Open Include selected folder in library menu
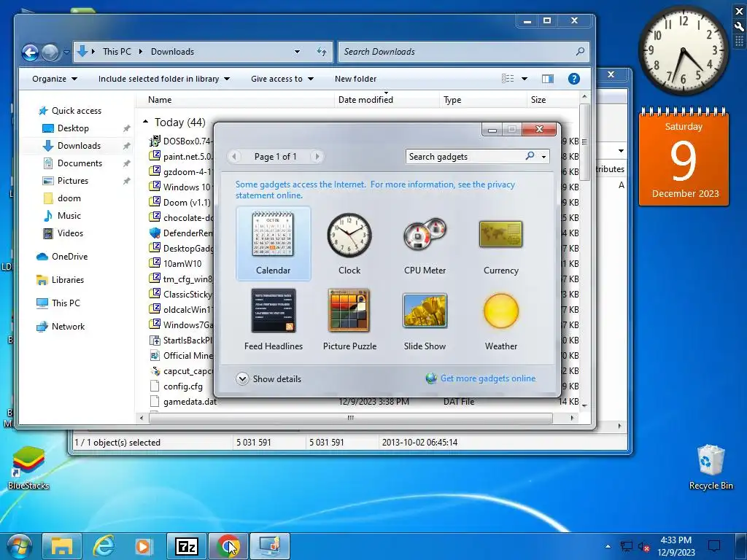 [x=164, y=79]
